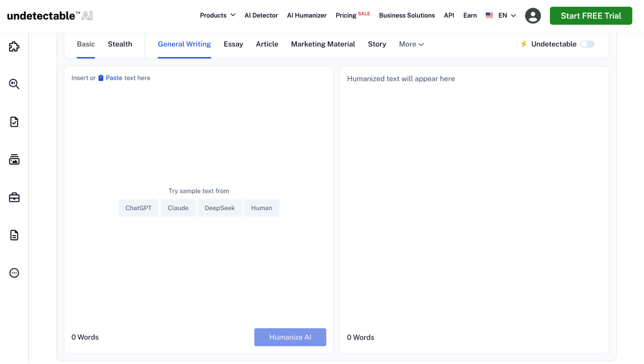Go home via the undetectable AI logo
The width and height of the screenshot is (644, 364).
pyautogui.click(x=50, y=16)
